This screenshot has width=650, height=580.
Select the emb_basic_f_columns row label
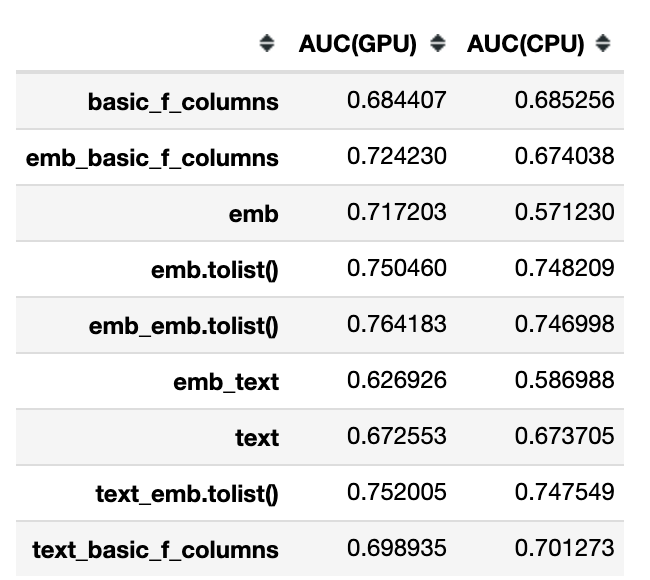tap(152, 157)
